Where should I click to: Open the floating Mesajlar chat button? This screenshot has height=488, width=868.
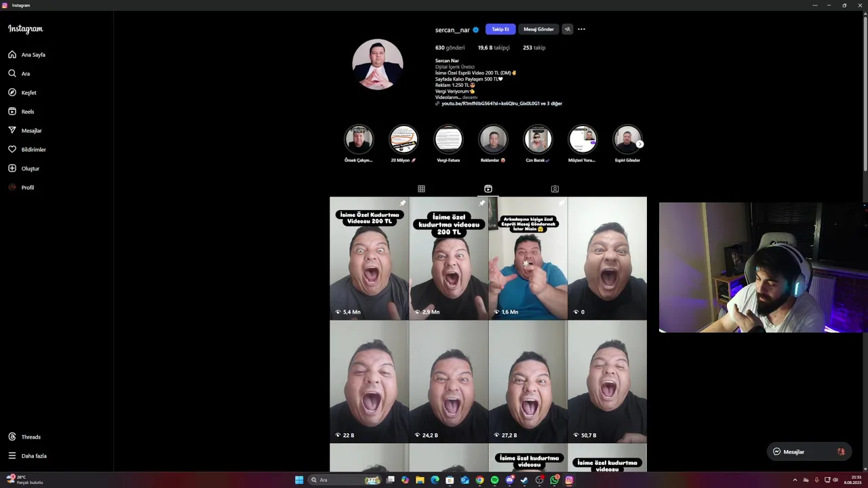809,451
